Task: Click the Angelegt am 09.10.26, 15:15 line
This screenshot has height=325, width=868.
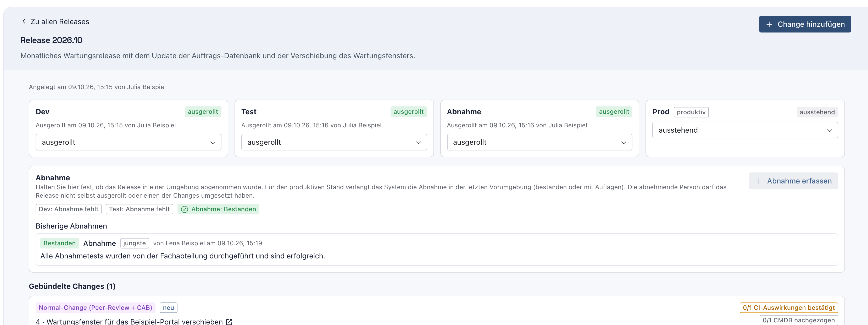Action: [x=97, y=87]
